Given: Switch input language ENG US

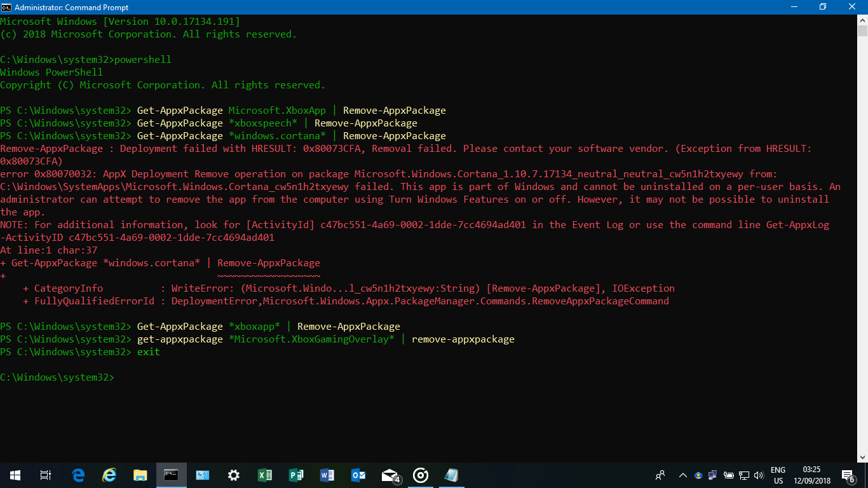Looking at the screenshot, I should tap(778, 475).
